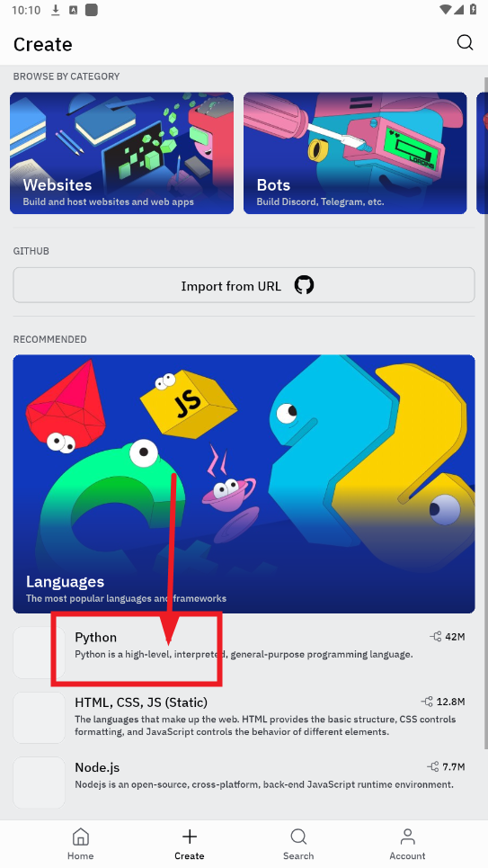Tap the Import from URL button
Viewport: 488px width, 868px height.
point(244,285)
